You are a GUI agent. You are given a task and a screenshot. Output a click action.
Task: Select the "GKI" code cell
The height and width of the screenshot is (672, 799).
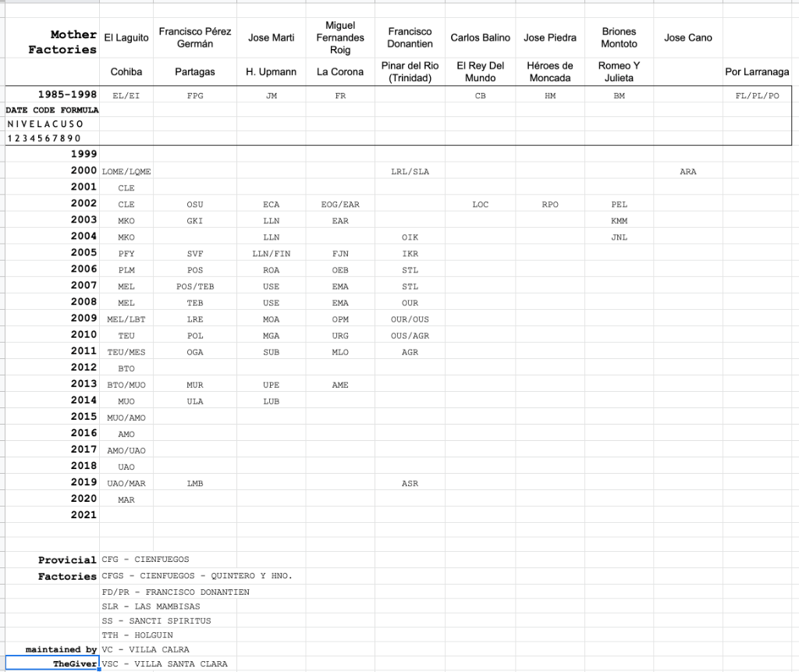pos(194,220)
